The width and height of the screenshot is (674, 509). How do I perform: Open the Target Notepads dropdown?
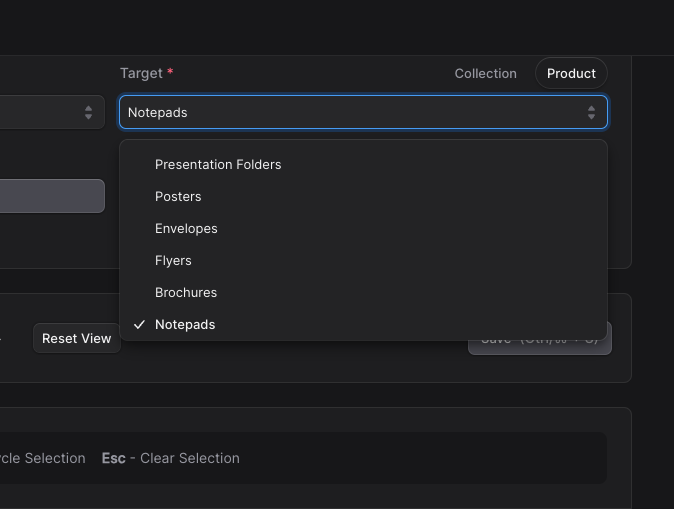pyautogui.click(x=363, y=112)
